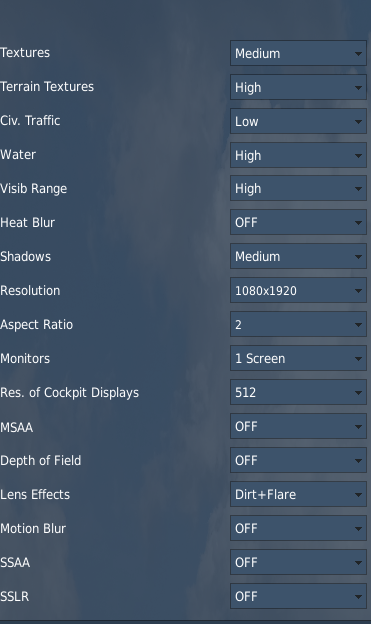
Task: Click the Terrain Textures label
Action: 47,86
